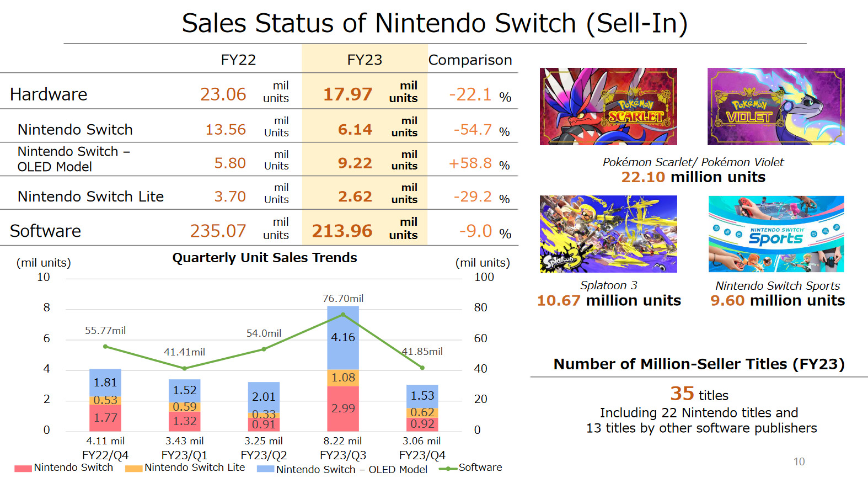
Task: Click the blue OLED Model legend swatch
Action: coord(265,469)
